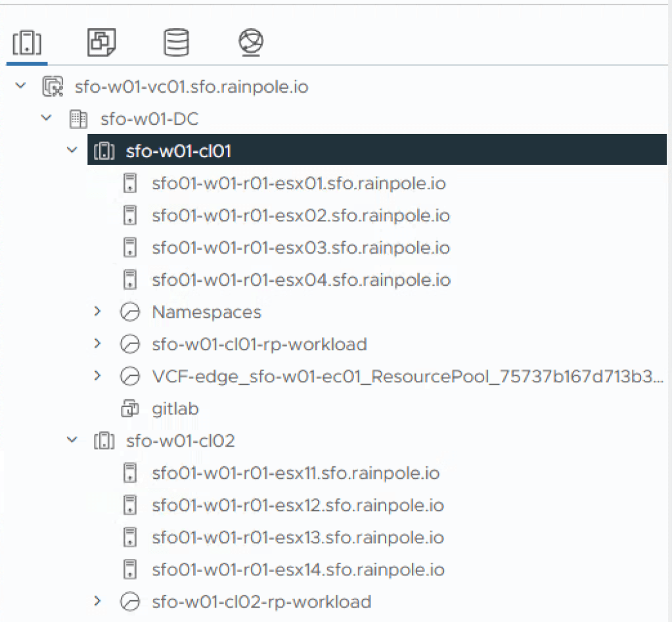Collapse the sfo-w01-vc01.sfo.rainpole.io vCenter node
This screenshot has width=672, height=622.
21,86
